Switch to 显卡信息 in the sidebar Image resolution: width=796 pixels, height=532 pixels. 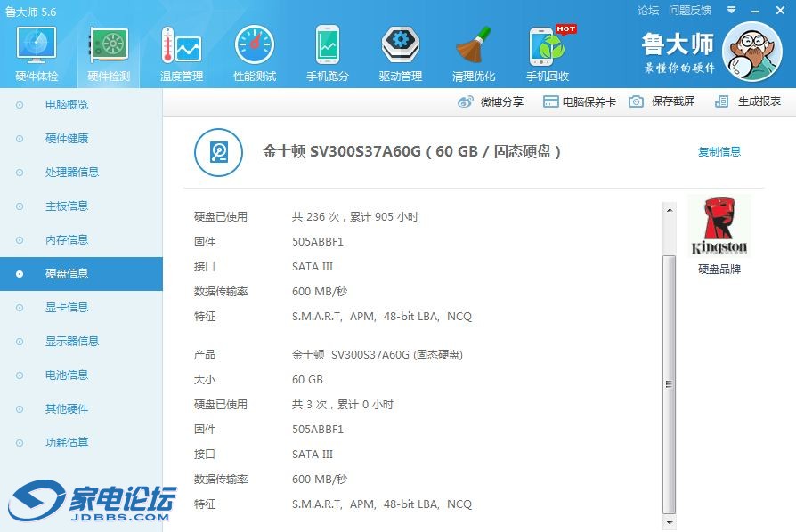[67, 307]
